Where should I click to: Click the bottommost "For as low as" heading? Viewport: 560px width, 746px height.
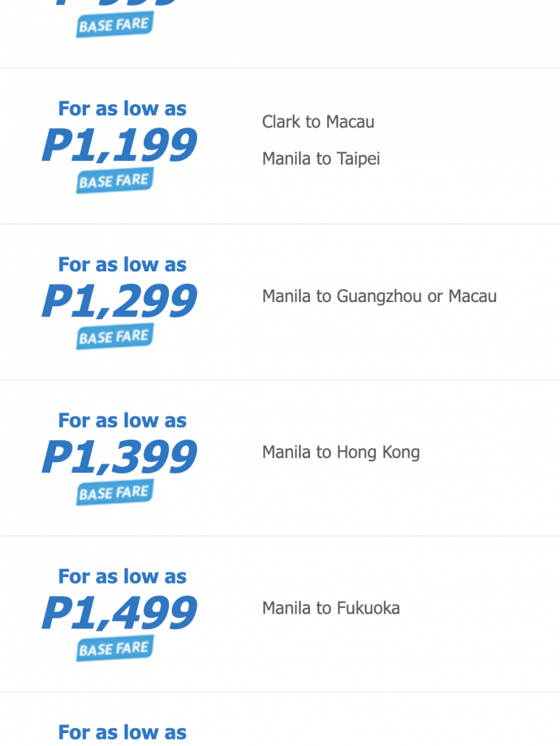point(122,733)
